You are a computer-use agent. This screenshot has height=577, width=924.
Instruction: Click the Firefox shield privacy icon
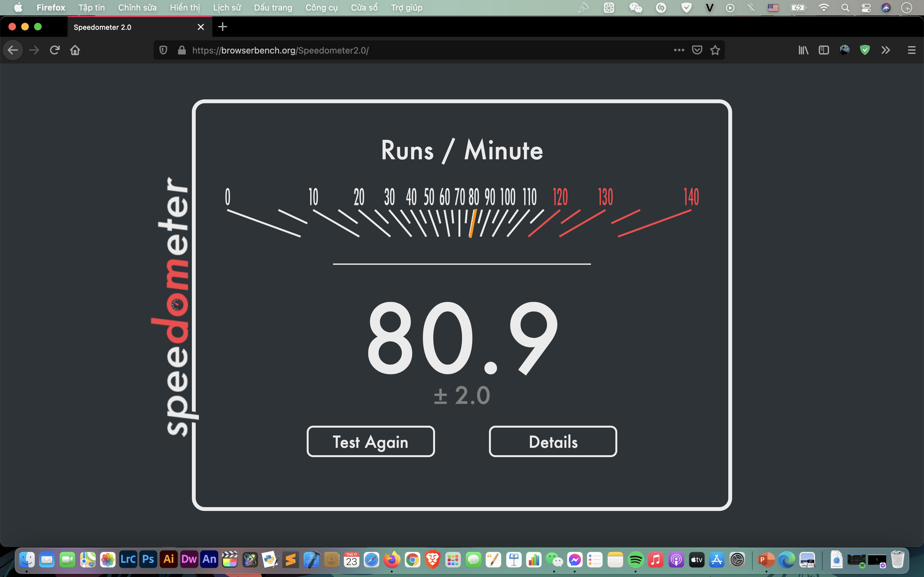click(163, 51)
